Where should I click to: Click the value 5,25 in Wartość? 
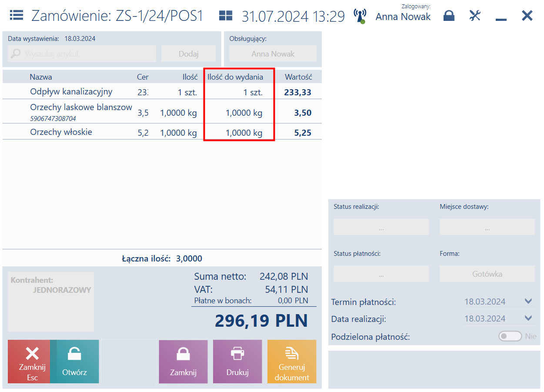point(303,133)
